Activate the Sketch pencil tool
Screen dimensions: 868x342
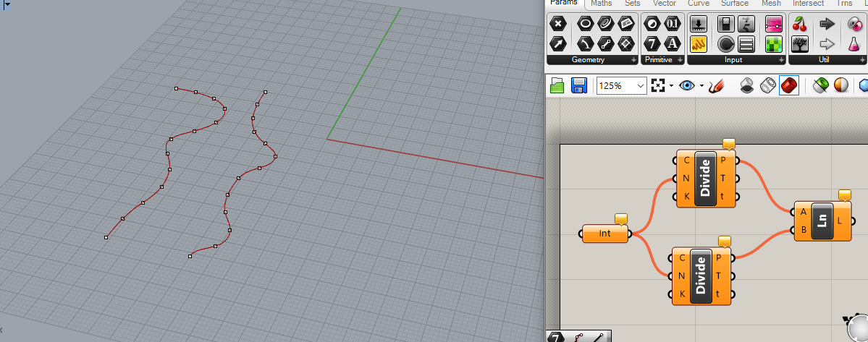(717, 85)
